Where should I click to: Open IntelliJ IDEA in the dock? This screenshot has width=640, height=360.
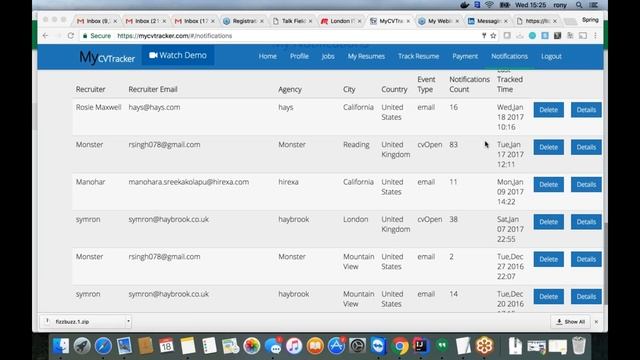pos(421,346)
